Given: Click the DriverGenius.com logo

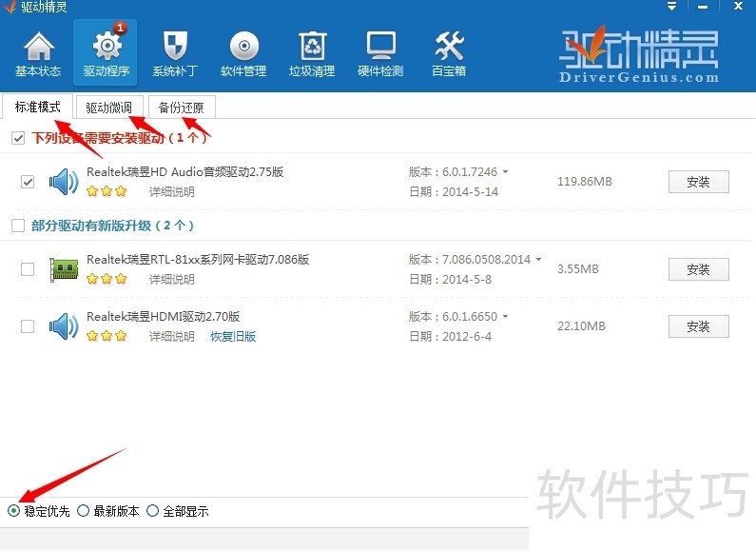Looking at the screenshot, I should point(639,55).
